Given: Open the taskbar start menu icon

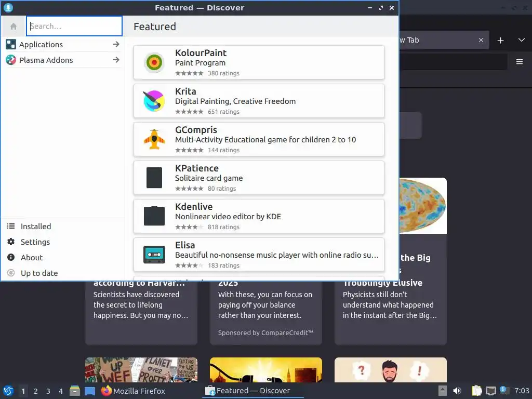Looking at the screenshot, I should click(8, 391).
